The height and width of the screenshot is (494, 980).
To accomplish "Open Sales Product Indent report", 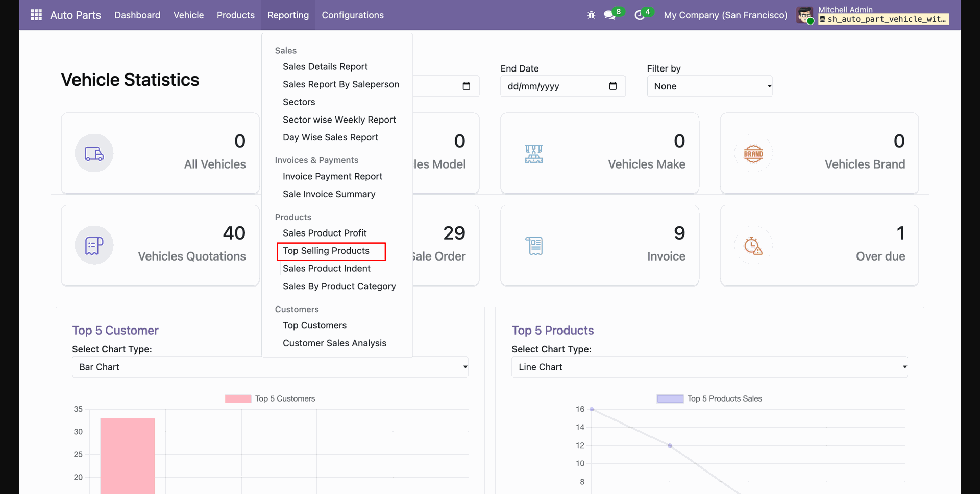I will tap(327, 268).
